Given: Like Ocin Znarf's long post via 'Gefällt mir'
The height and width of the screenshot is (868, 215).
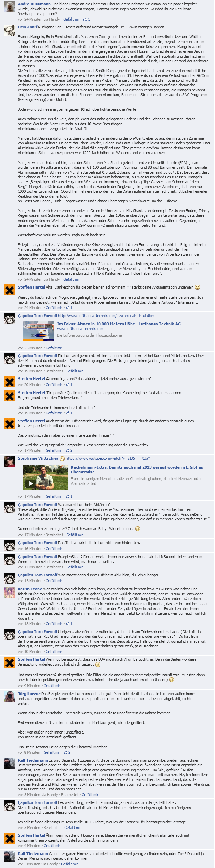Looking at the screenshot, I should coord(71,279).
